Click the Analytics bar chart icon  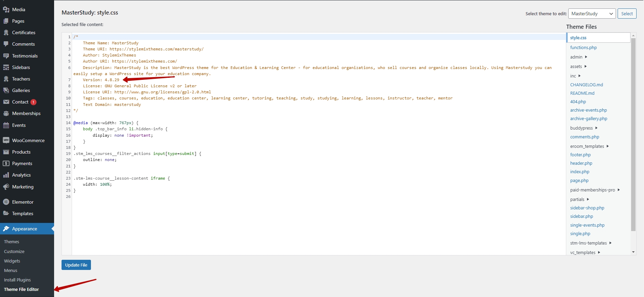[6, 175]
